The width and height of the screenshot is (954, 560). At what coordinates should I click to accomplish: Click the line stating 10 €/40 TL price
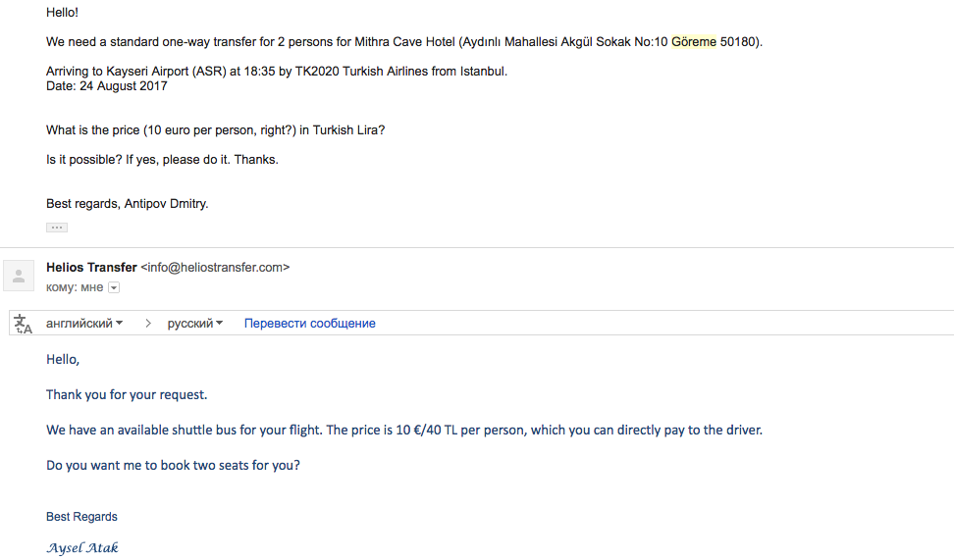[404, 430]
